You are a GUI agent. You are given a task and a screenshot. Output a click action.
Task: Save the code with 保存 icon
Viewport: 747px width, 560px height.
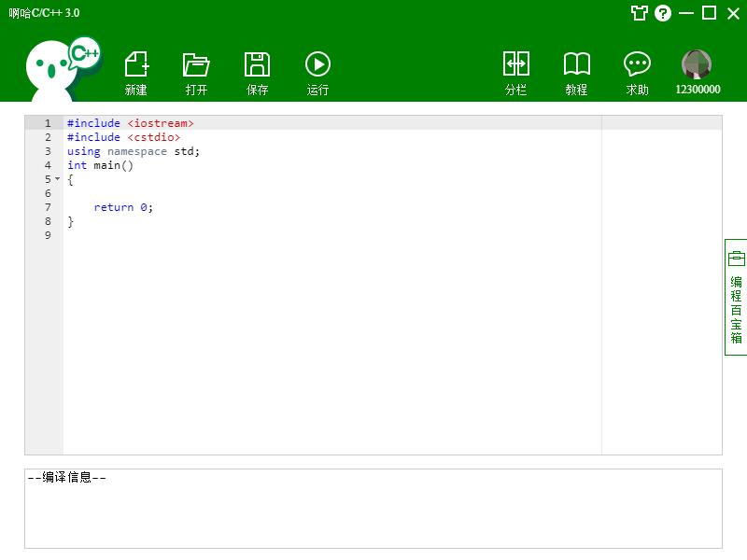[x=258, y=73]
